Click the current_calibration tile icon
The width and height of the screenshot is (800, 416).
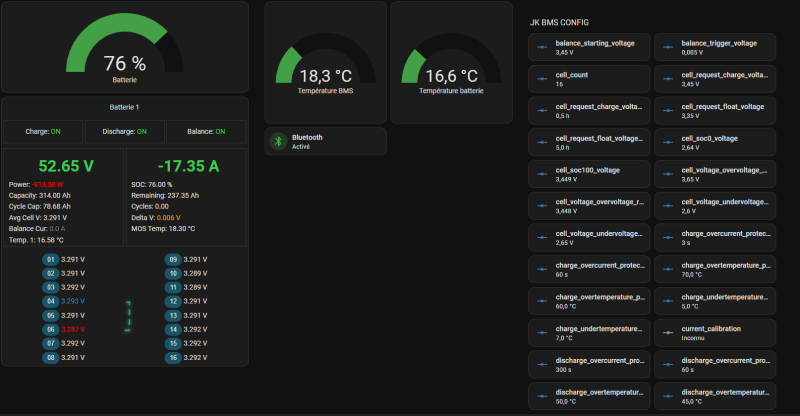click(668, 333)
